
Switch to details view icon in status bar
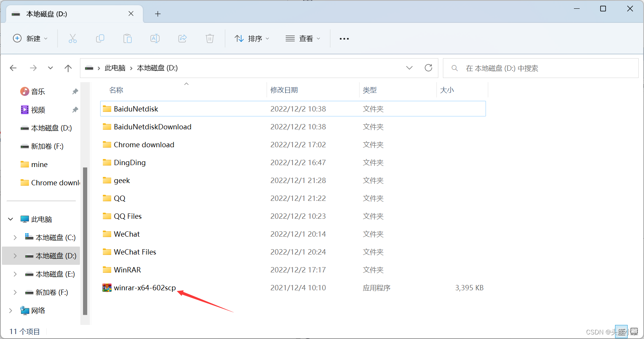pyautogui.click(x=621, y=332)
